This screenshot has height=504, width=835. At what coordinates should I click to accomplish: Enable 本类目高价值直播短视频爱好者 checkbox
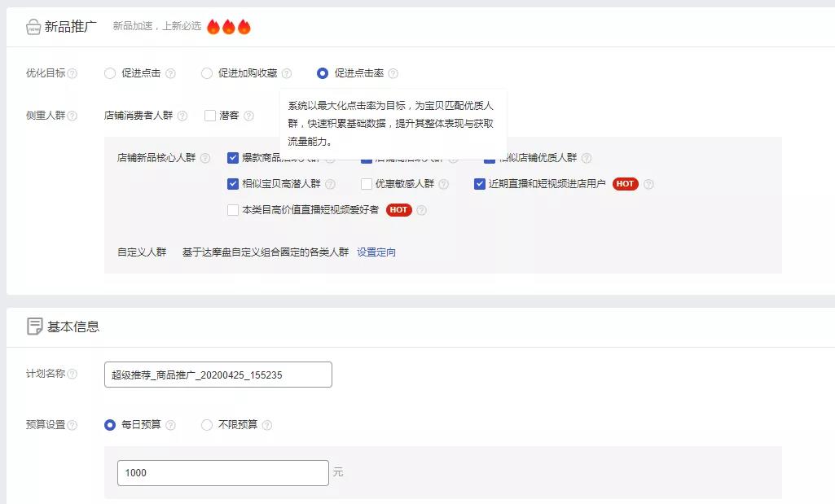233,210
